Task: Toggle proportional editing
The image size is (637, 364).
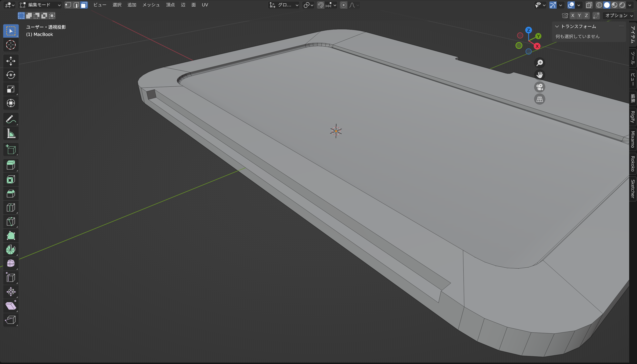Action: pos(344,5)
